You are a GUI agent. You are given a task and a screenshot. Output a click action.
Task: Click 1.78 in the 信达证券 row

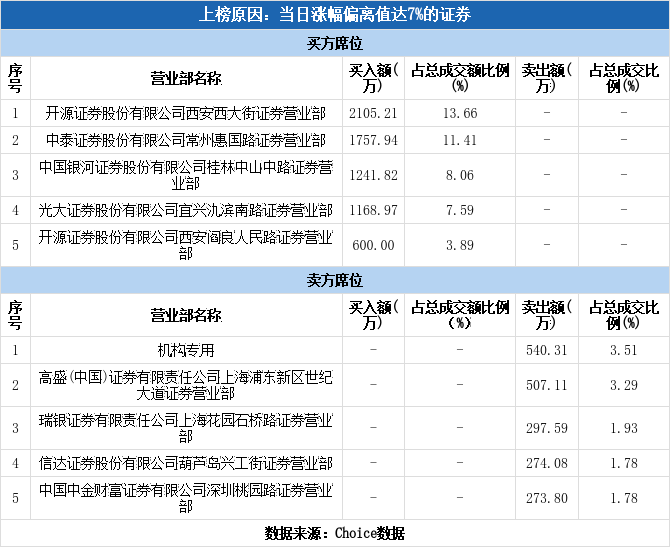coord(624,463)
